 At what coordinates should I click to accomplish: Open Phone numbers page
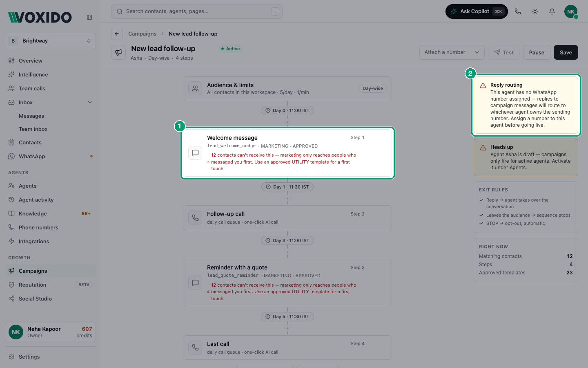(50, 227)
